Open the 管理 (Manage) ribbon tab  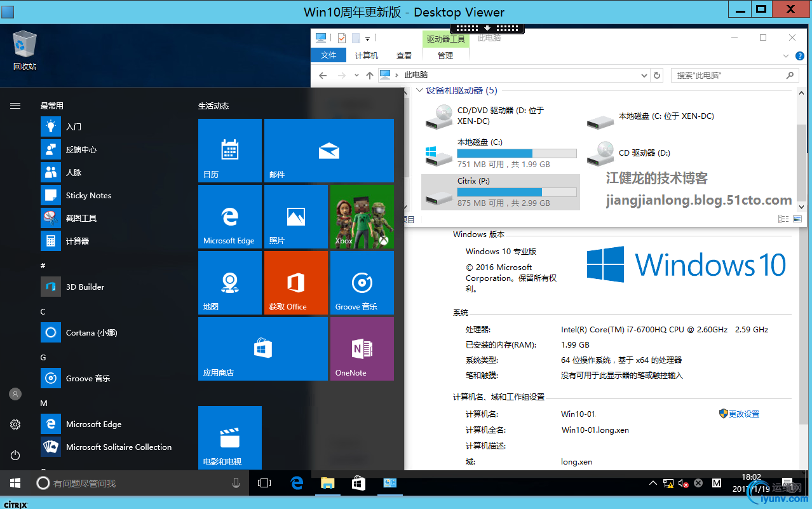[445, 55]
